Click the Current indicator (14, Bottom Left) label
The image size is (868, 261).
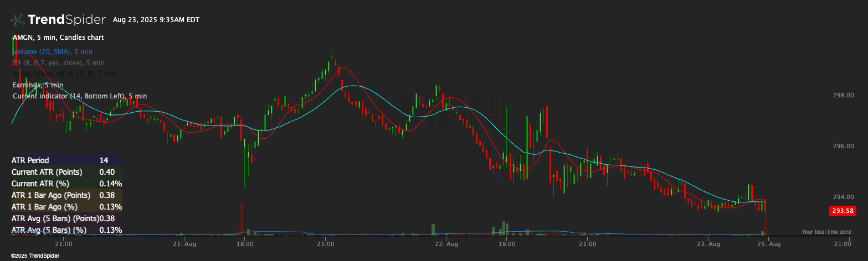tap(80, 96)
